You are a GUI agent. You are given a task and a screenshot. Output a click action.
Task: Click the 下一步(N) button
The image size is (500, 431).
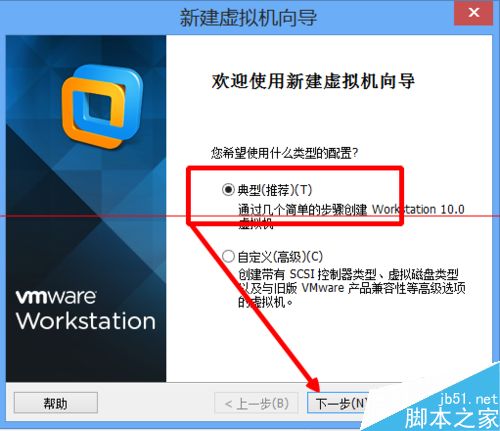[338, 403]
